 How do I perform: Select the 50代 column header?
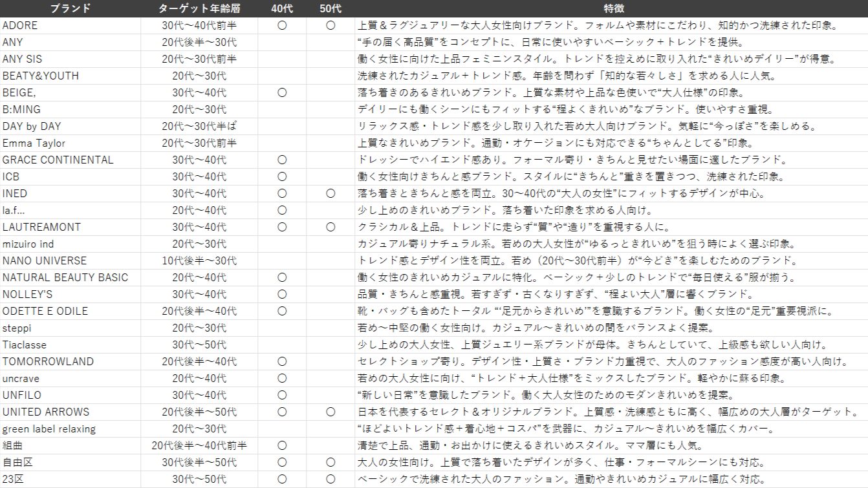330,9
